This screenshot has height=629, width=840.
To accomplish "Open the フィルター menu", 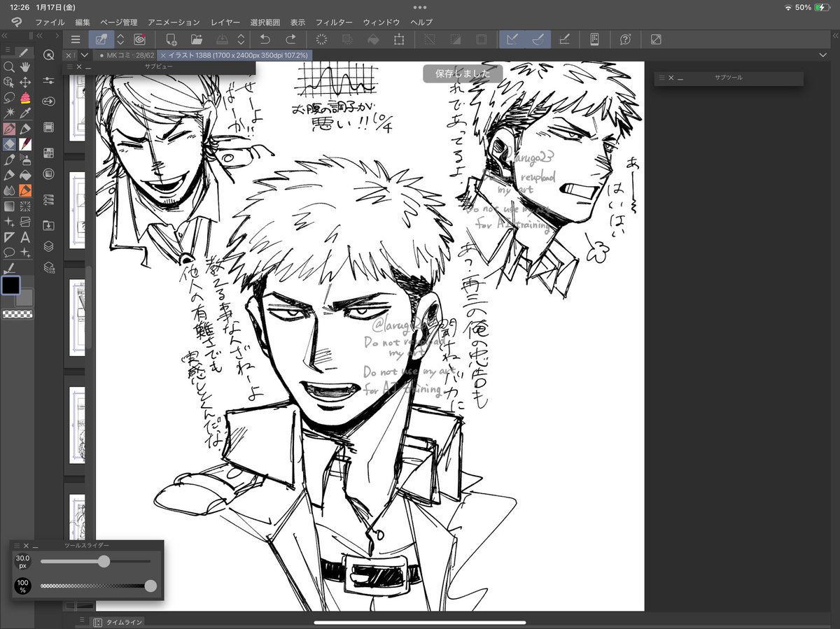I will tap(334, 22).
